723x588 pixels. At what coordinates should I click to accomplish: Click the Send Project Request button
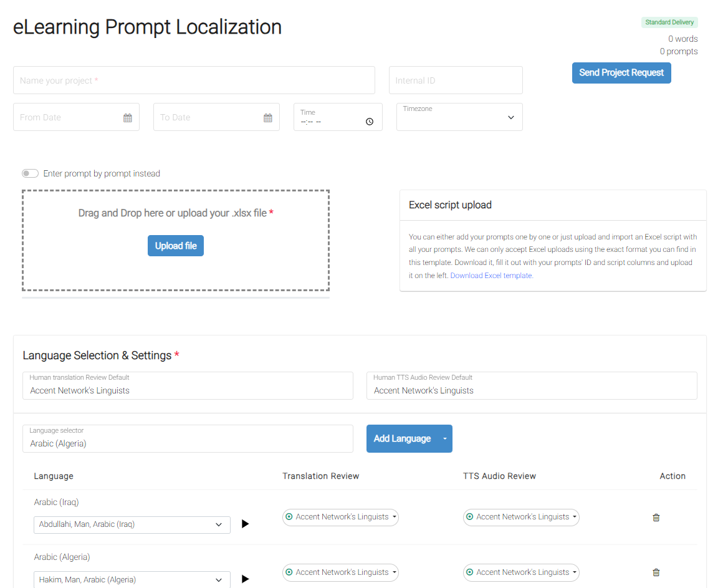tap(621, 73)
